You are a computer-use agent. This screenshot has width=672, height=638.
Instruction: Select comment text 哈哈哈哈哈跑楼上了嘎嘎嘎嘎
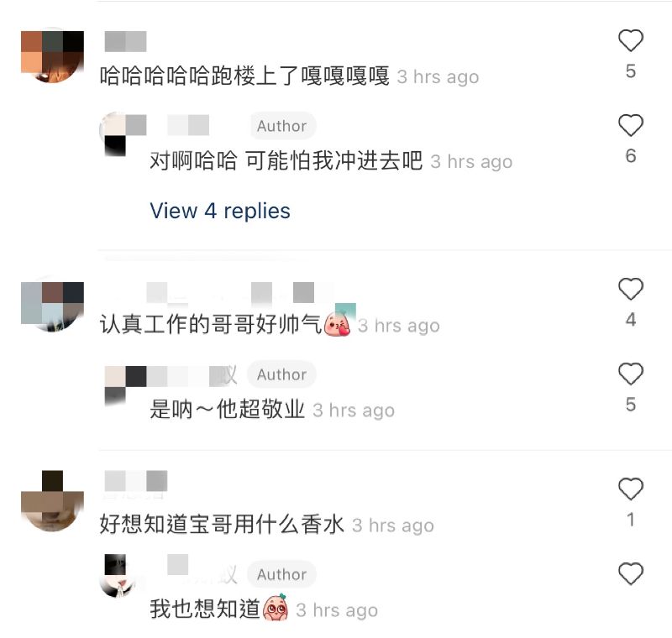[x=244, y=76]
